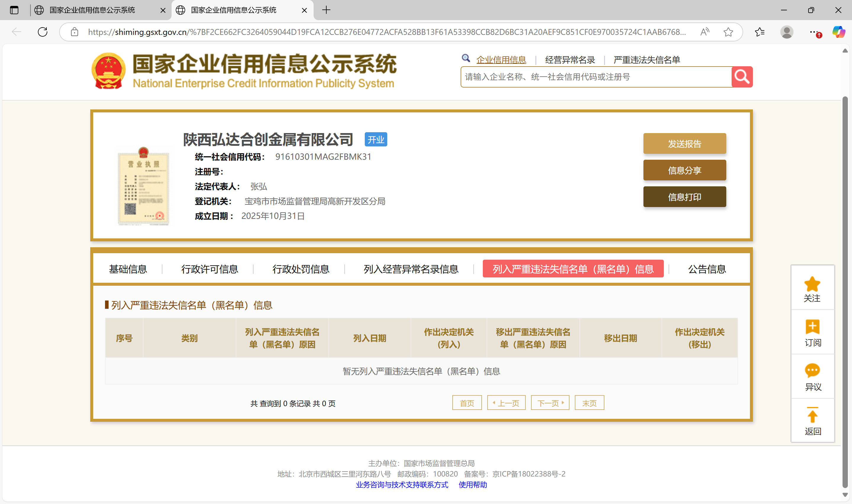Image resolution: width=852 pixels, height=504 pixels.
Task: Click the business license thumbnail image
Action: (x=143, y=186)
